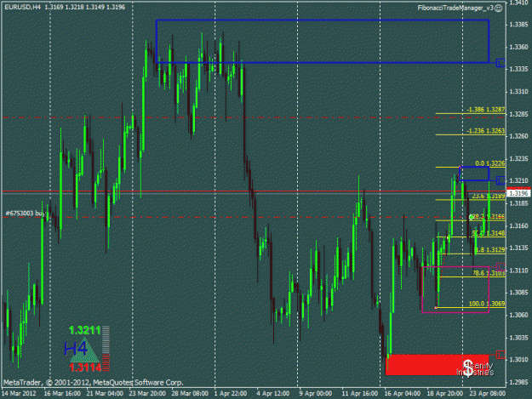
Task: Click the magenta dotted price tag near 1.3110
Action: pyautogui.click(x=501, y=267)
